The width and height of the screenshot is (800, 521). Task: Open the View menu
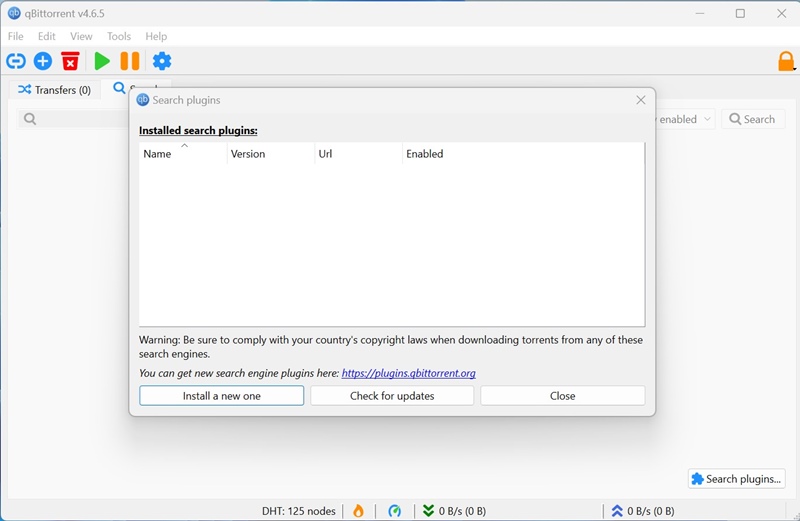[81, 36]
